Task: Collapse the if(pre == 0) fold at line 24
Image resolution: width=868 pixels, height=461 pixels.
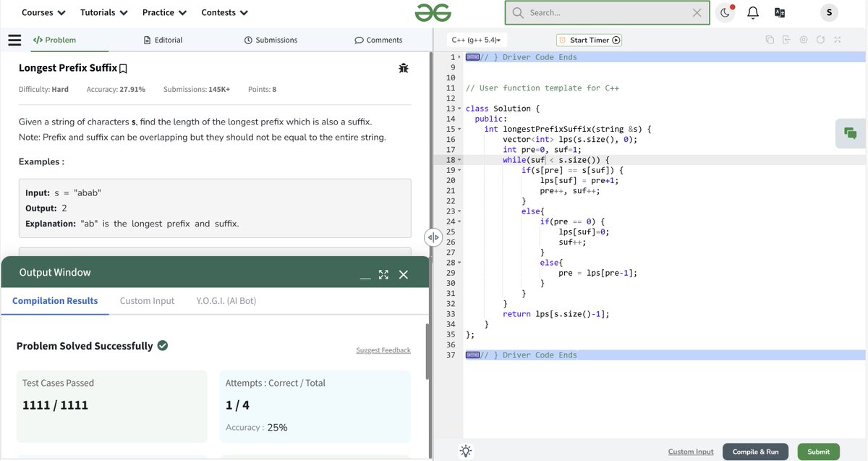Action: [x=459, y=221]
